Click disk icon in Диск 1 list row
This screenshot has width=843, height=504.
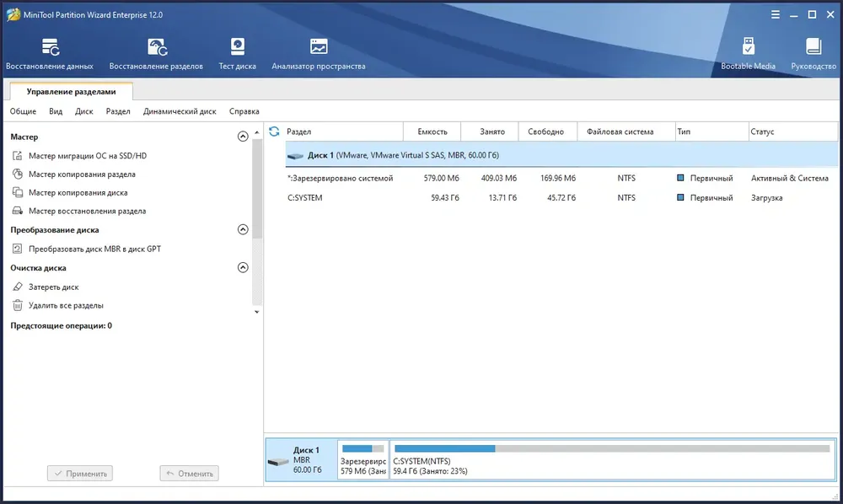295,156
